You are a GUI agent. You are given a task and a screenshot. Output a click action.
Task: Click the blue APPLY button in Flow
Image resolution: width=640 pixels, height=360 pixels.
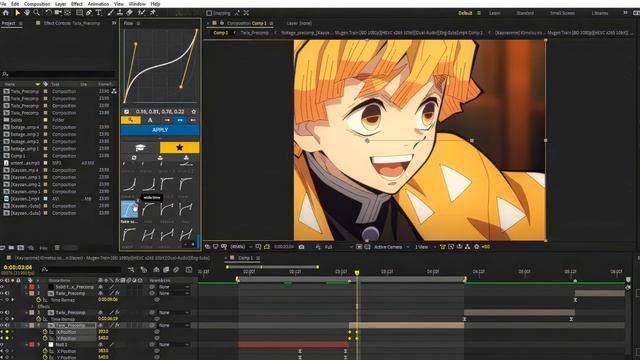pos(160,130)
